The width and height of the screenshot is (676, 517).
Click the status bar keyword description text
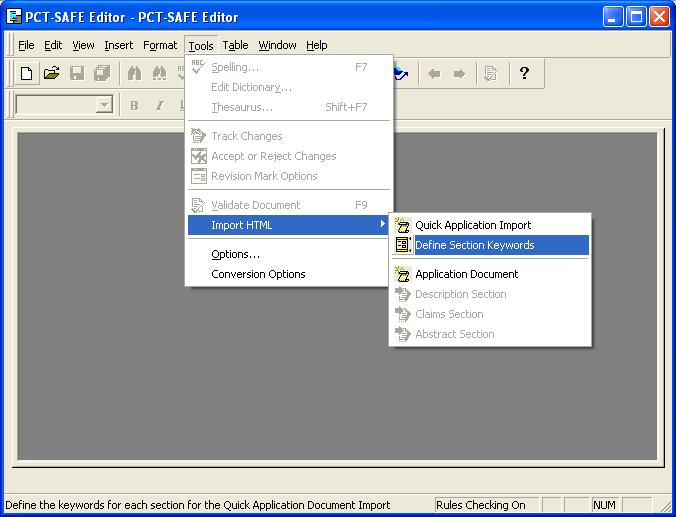pyautogui.click(x=197, y=505)
